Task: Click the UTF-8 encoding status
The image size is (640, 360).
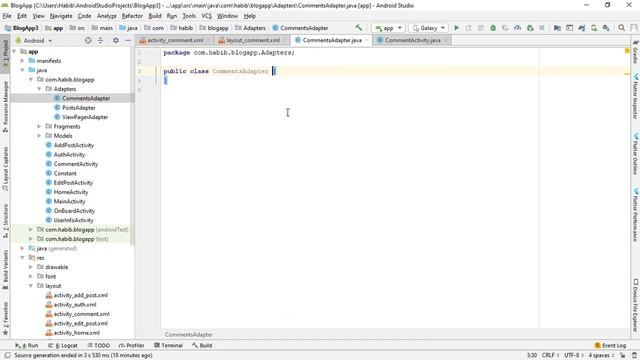Action: pyautogui.click(x=573, y=356)
